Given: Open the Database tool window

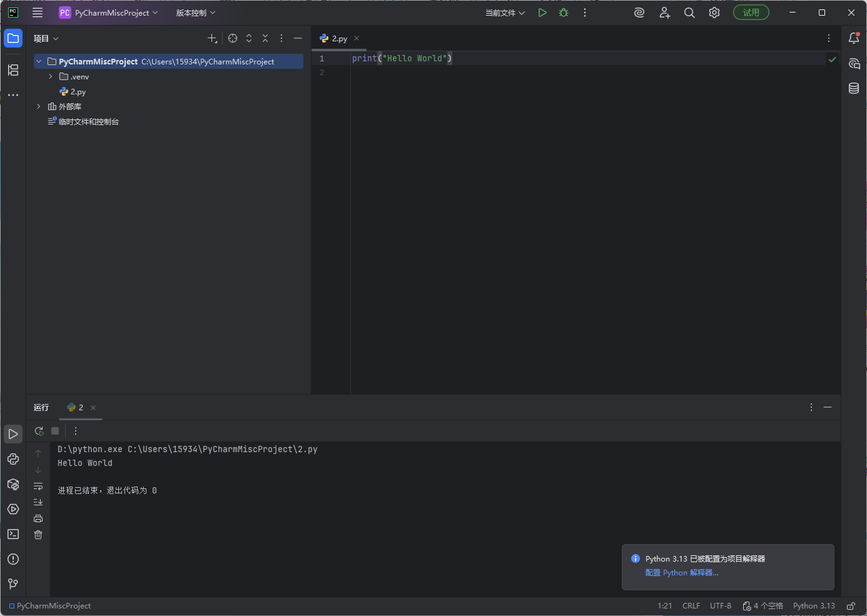Looking at the screenshot, I should [x=854, y=88].
